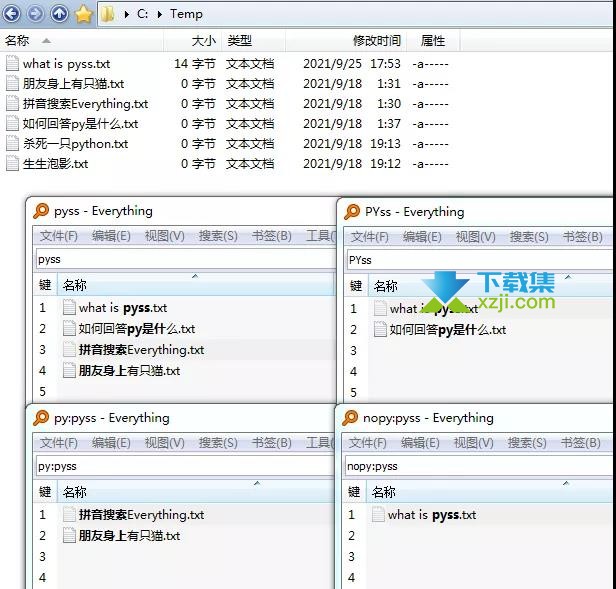Sort file list by 属性 column
616x589 pixels.
pyautogui.click(x=433, y=40)
